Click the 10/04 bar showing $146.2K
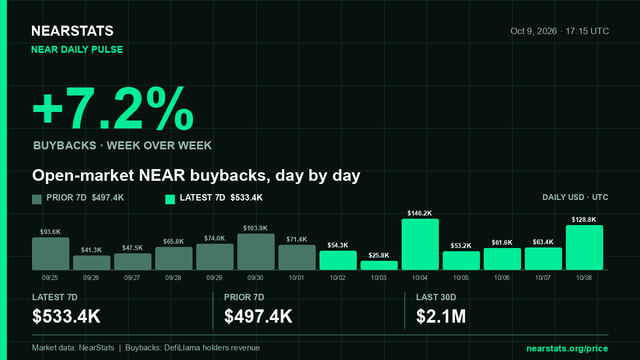Viewport: 640px width, 360px height. 420,244
